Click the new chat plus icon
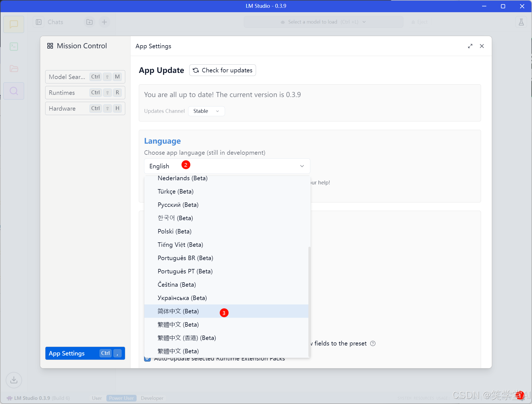This screenshot has height=404, width=532. (104, 22)
